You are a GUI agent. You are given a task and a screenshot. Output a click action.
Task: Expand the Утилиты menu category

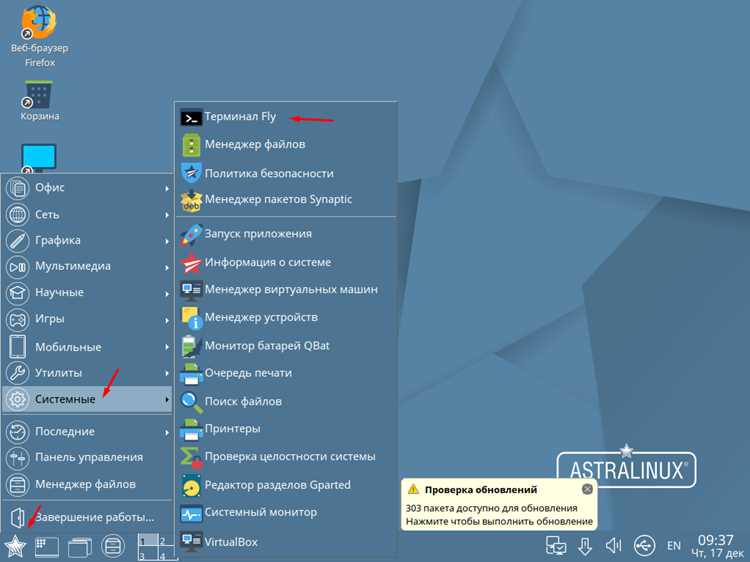tap(87, 373)
